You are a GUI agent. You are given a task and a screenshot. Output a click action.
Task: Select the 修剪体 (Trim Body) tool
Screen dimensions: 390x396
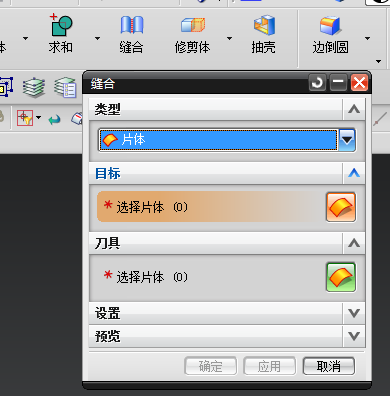coord(193,34)
